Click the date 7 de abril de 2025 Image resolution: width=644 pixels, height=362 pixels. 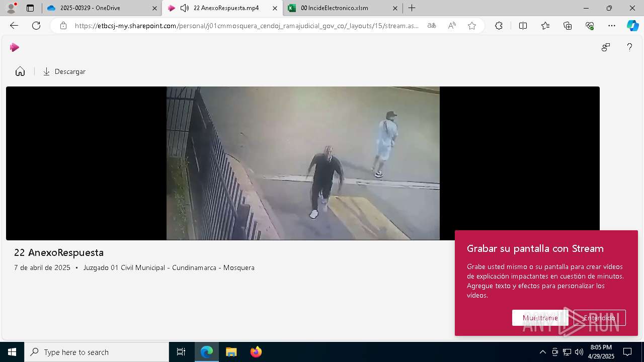pos(42,267)
